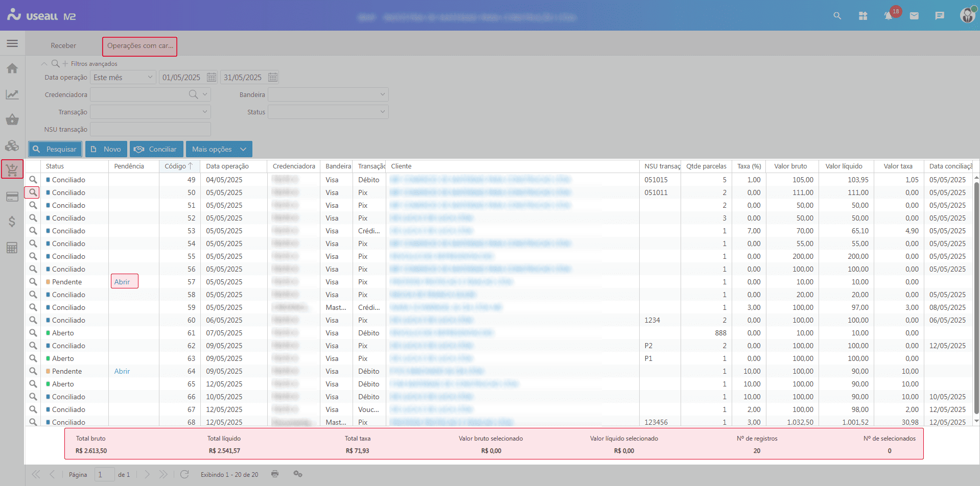Click the print icon in footer
Image resolution: width=980 pixels, height=486 pixels.
point(275,474)
